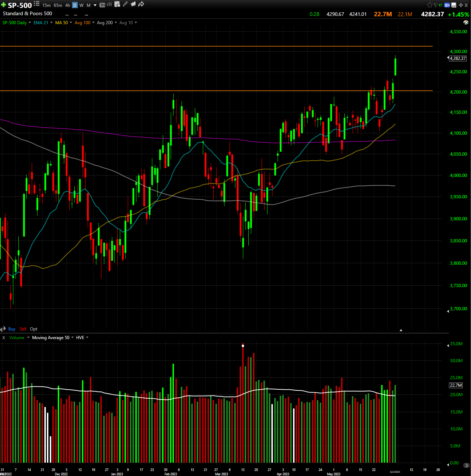The image size is (471, 476).
Task: Click the bar chart style icon
Action: [109, 4]
